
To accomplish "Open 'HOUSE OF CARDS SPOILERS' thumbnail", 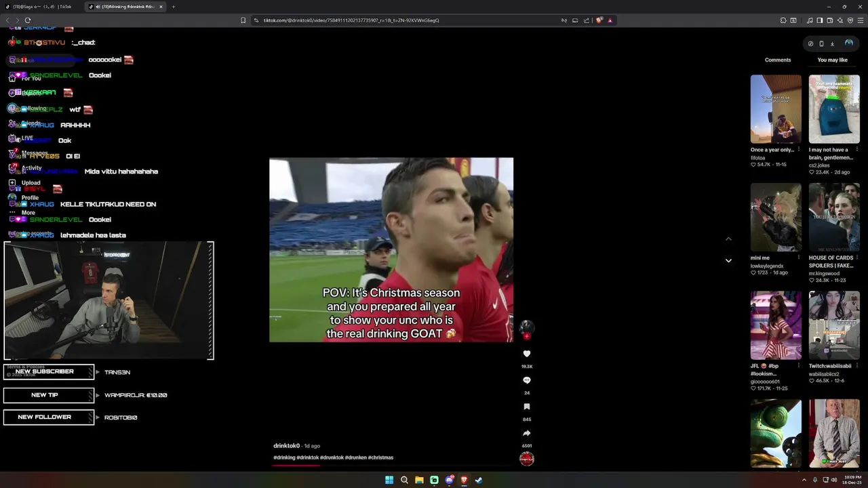I will click(x=834, y=217).
